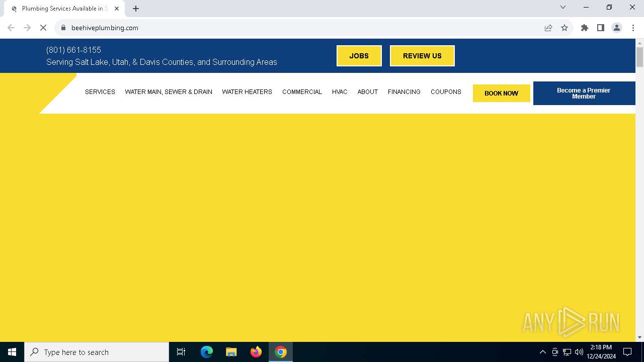Click the scrollbar down arrow

pyautogui.click(x=639, y=337)
